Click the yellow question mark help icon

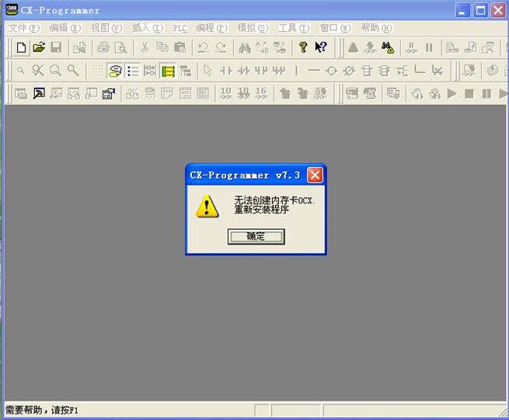pos(303,47)
